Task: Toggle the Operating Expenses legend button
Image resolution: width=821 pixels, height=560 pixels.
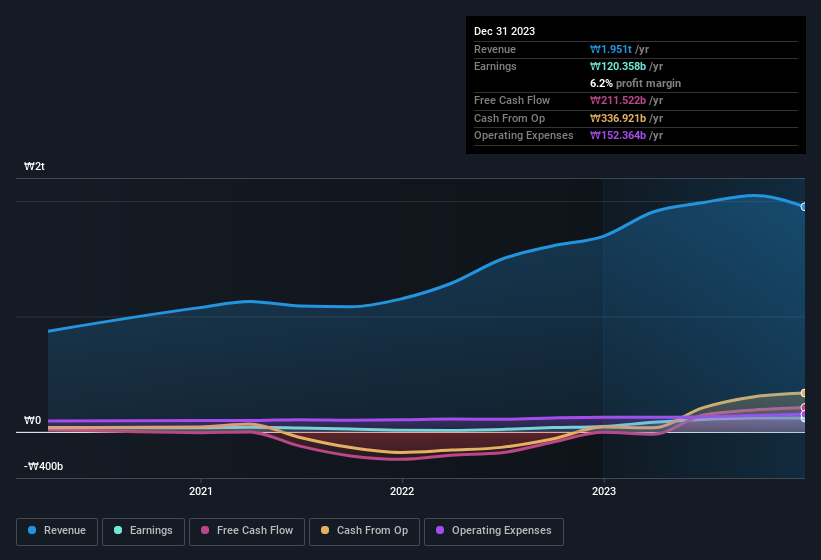Action: (494, 532)
